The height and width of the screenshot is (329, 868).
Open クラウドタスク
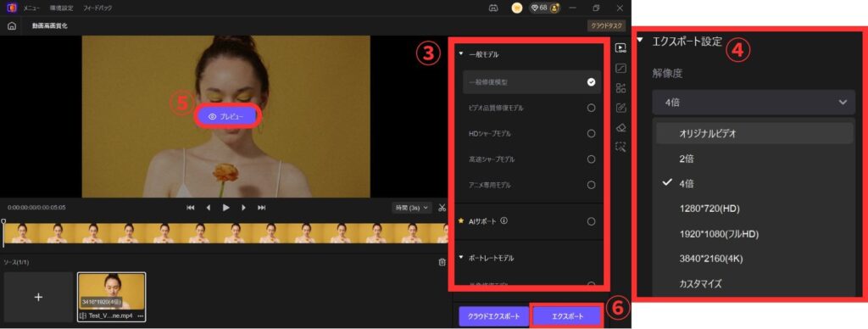point(606,25)
